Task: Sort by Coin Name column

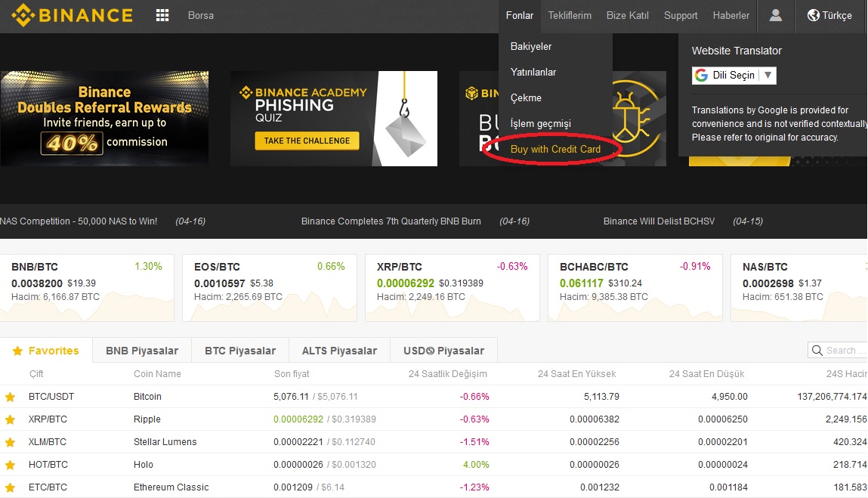Action: [157, 374]
